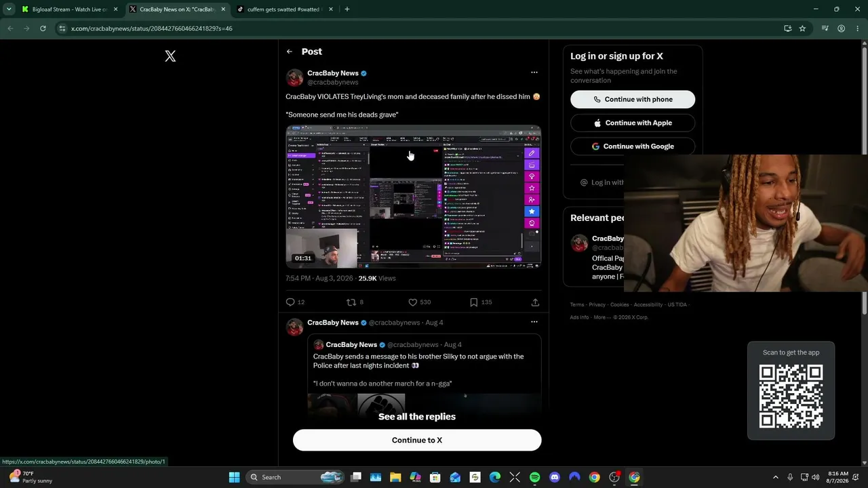Open File Explorer from the taskbar
The height and width of the screenshot is (488, 868).
pyautogui.click(x=395, y=477)
